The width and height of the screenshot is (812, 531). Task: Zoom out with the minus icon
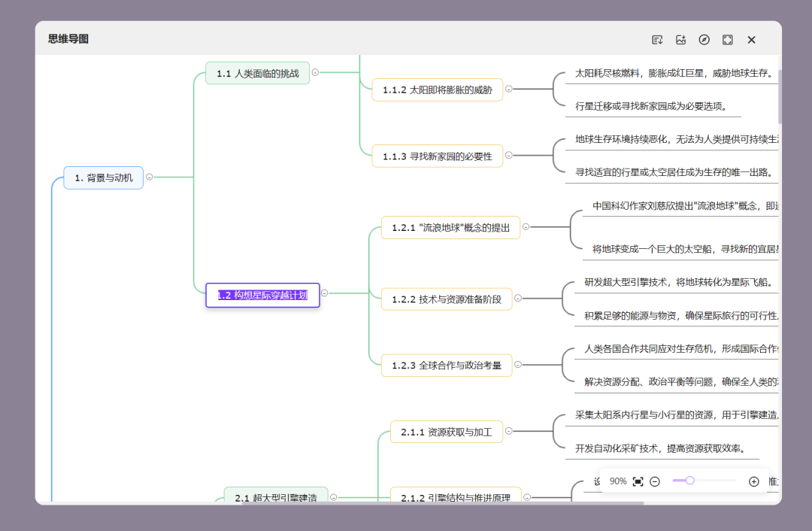[655, 481]
